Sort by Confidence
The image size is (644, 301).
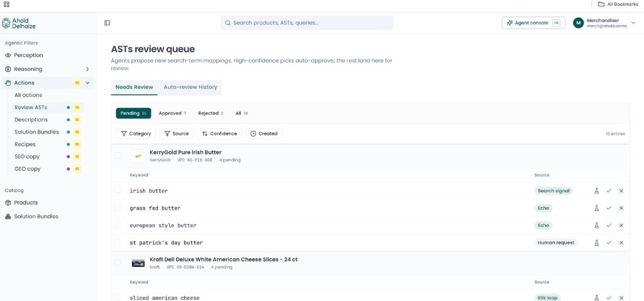point(219,133)
